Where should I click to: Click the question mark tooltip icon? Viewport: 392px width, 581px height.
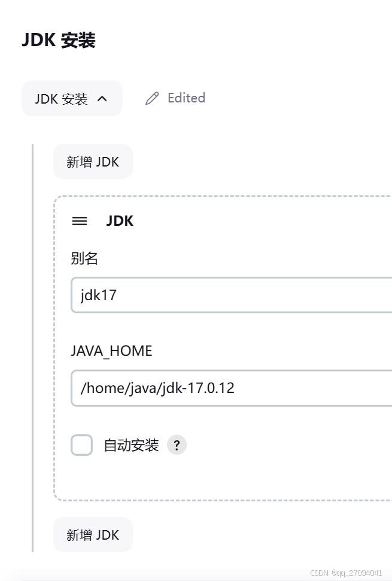point(177,445)
